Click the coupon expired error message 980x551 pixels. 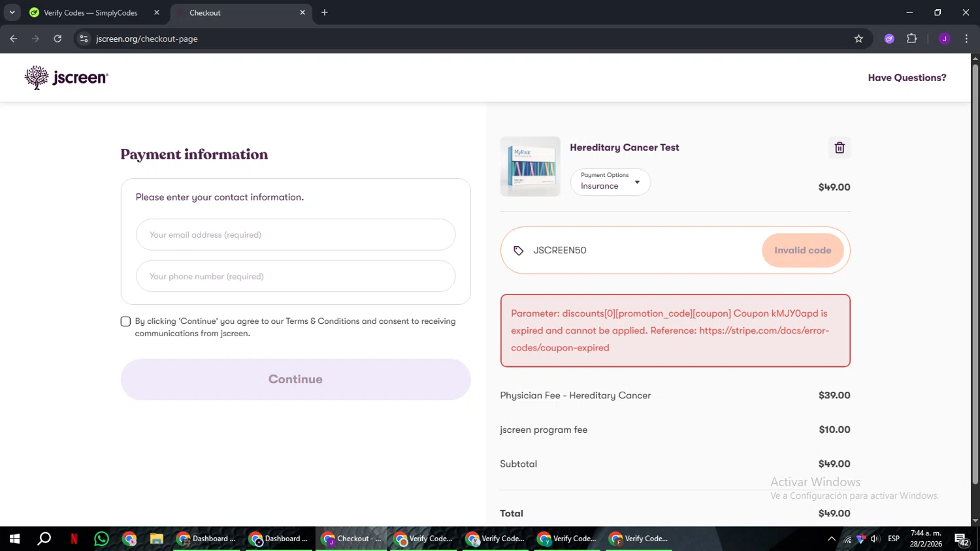point(675,330)
